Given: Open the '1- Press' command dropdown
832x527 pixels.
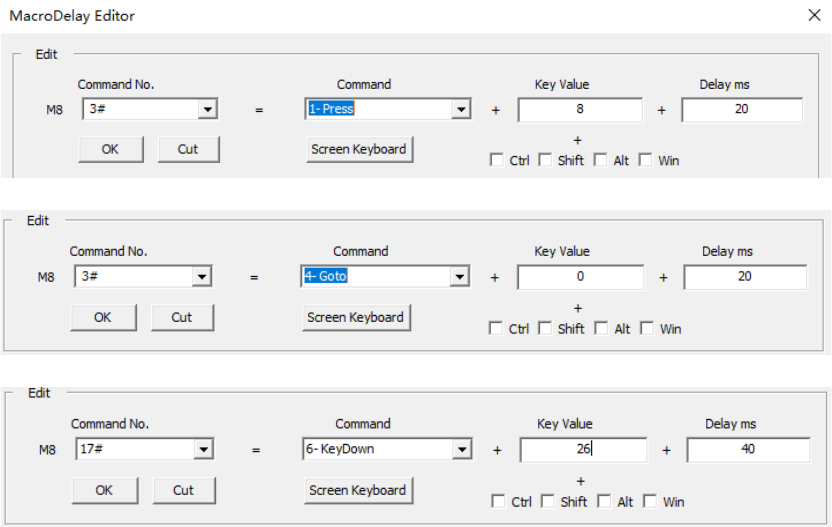Looking at the screenshot, I should point(461,109).
